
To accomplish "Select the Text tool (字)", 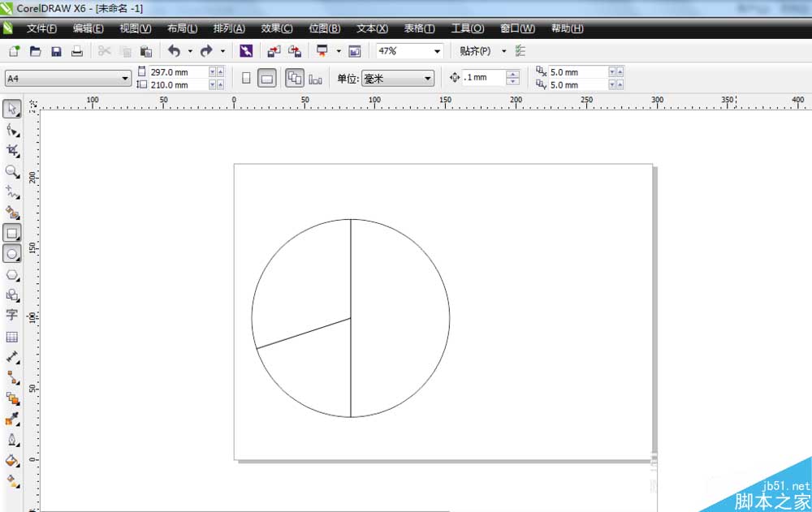I will [12, 316].
